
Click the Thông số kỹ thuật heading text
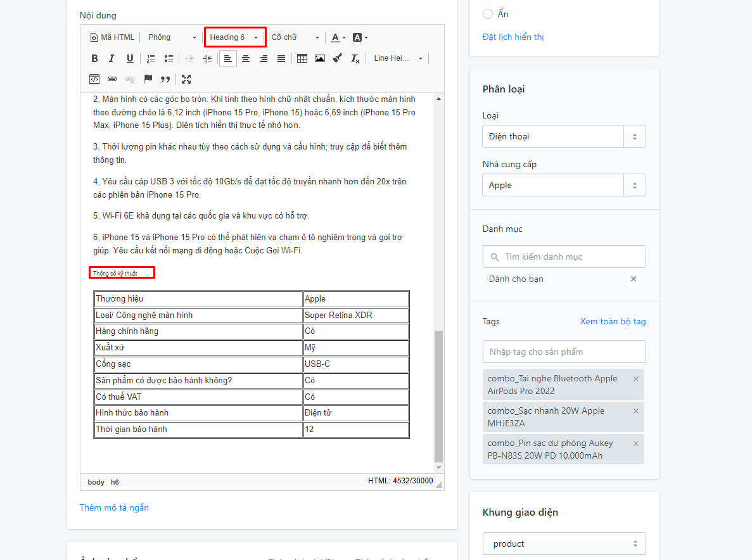coord(115,273)
